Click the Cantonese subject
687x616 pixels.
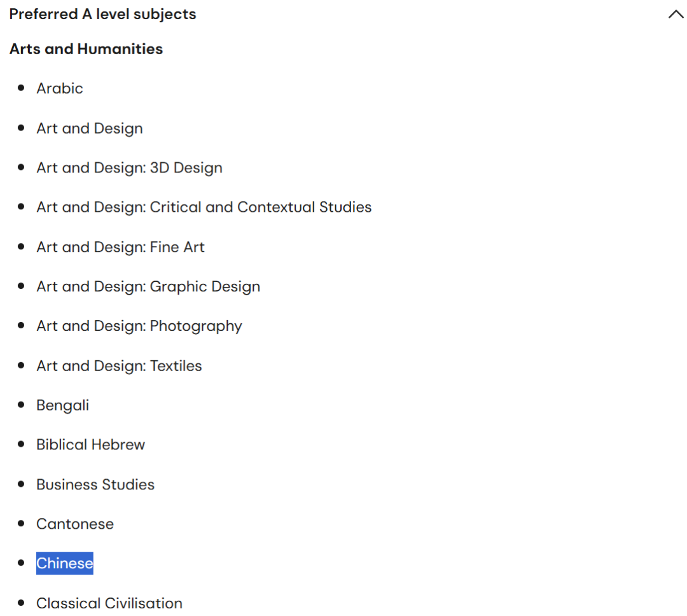(x=75, y=524)
